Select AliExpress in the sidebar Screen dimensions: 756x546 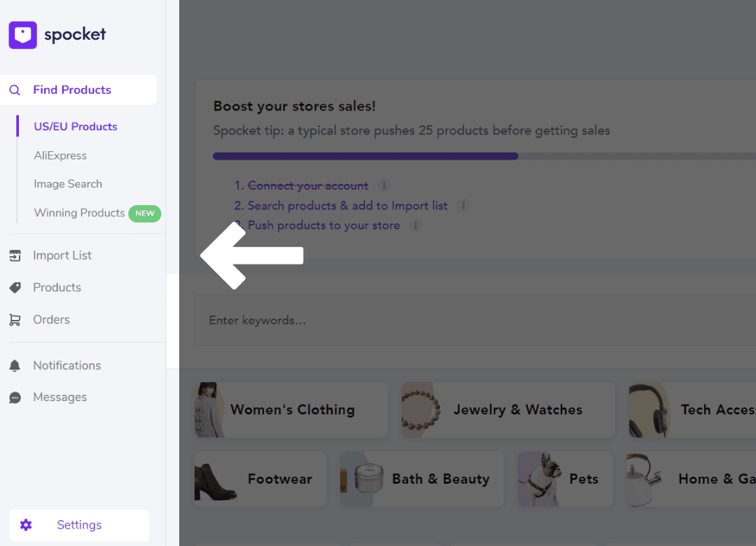click(x=60, y=155)
